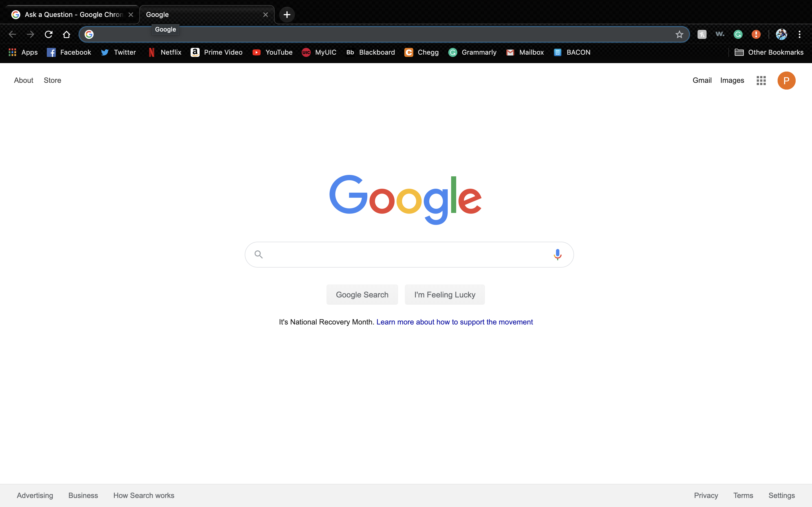
Task: Toggle the Google account profile icon
Action: tap(787, 81)
